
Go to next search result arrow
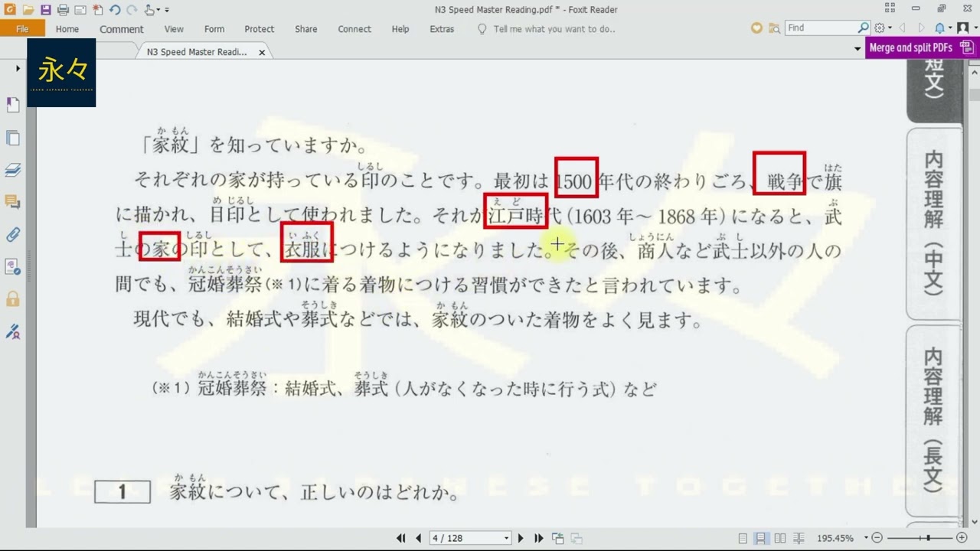coord(922,28)
